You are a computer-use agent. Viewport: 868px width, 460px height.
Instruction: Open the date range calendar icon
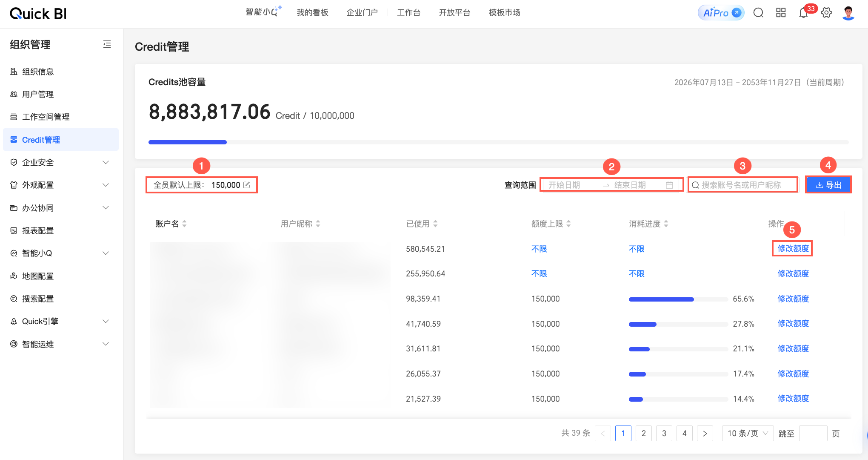pos(669,185)
